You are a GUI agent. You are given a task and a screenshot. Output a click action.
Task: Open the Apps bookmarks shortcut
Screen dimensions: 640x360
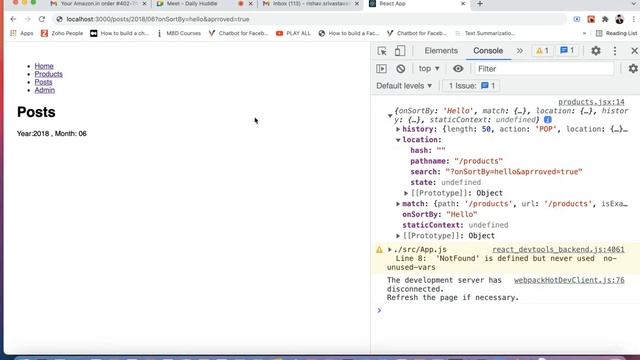click(22, 33)
